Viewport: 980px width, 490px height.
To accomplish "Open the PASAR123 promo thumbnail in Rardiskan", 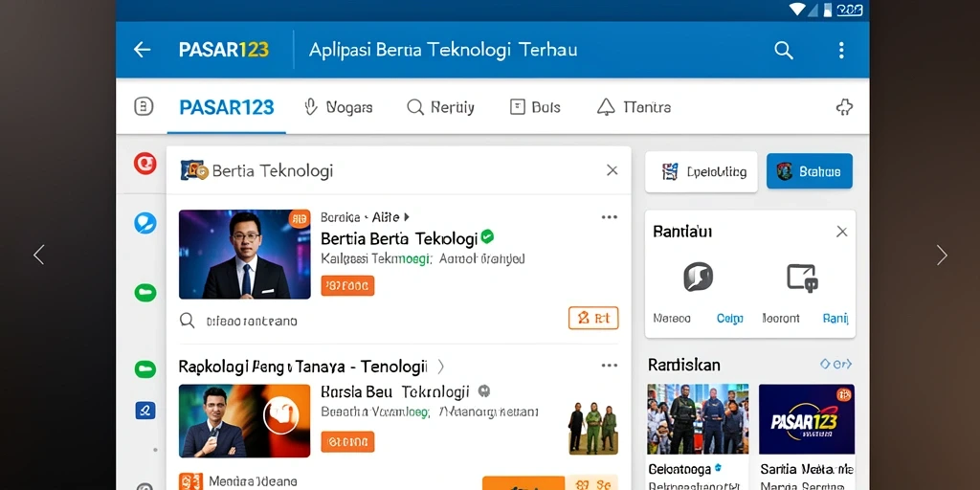I will tap(806, 419).
